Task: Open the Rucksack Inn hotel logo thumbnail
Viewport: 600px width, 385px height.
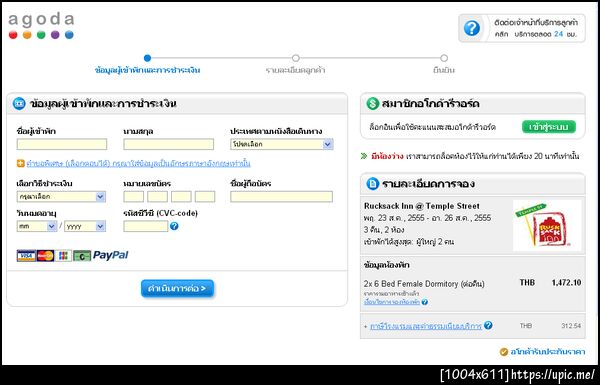Action: coord(547,225)
